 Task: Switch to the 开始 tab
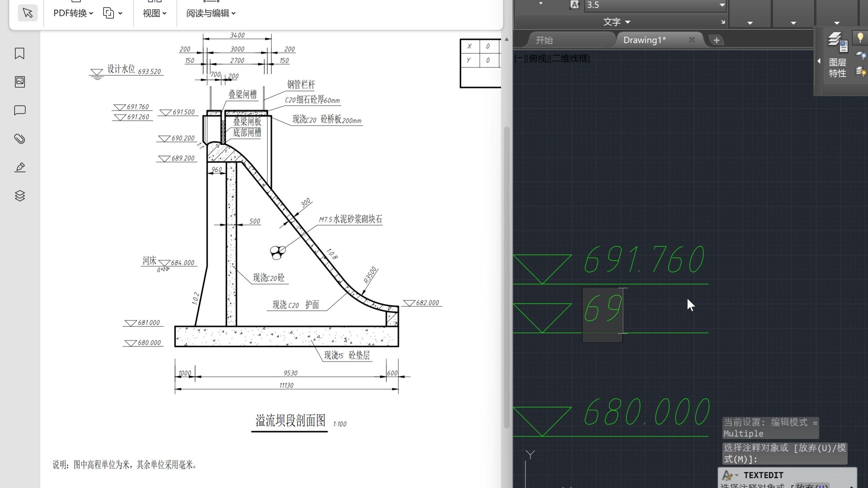pyautogui.click(x=544, y=40)
